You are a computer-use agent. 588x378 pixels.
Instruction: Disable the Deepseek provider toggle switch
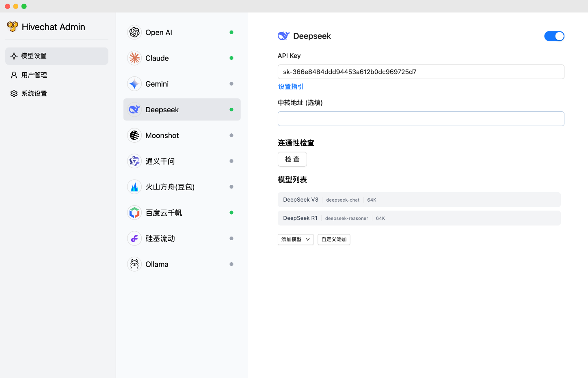click(x=554, y=36)
